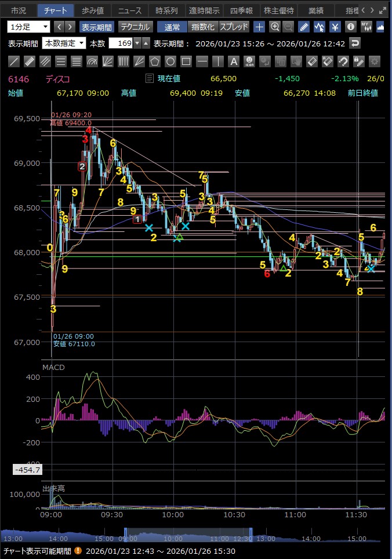Switch to 通常 chart mode

pyautogui.click(x=172, y=27)
